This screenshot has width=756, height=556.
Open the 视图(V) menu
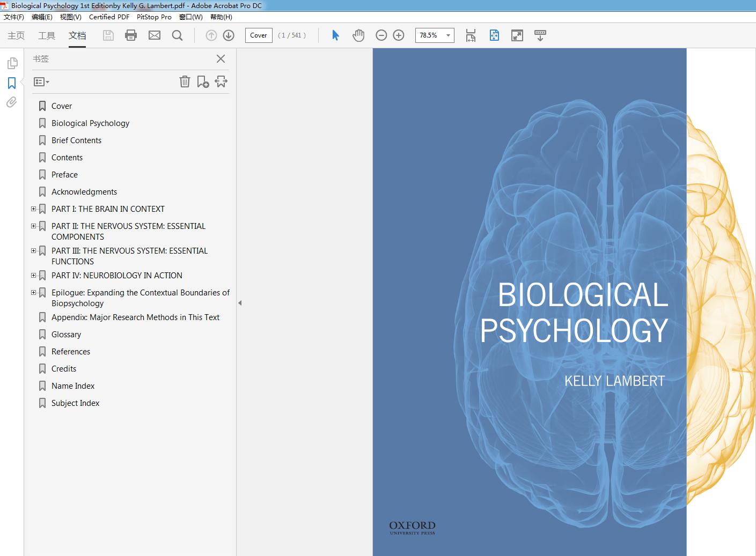click(70, 17)
